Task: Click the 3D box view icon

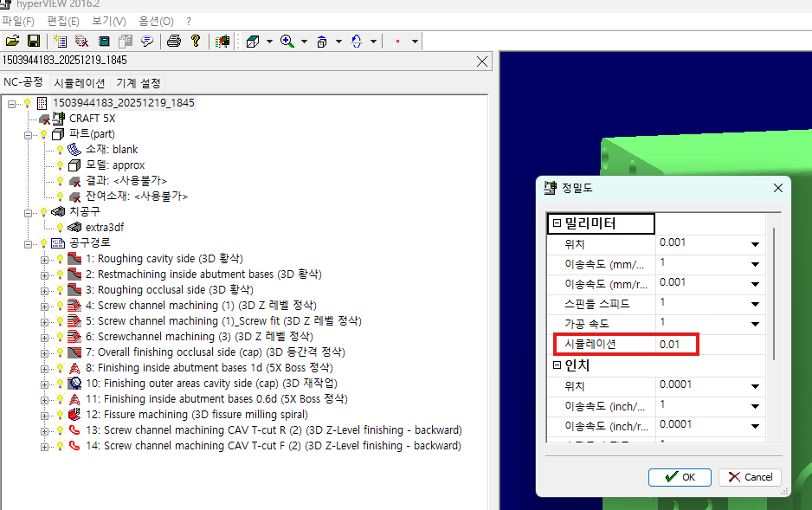Action: click(252, 41)
